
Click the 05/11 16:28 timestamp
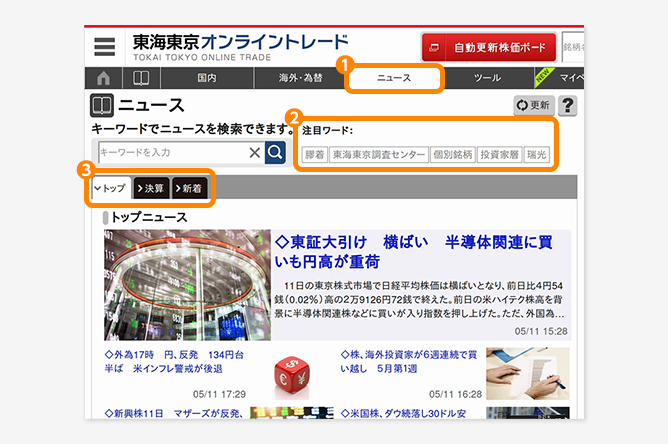click(x=455, y=394)
